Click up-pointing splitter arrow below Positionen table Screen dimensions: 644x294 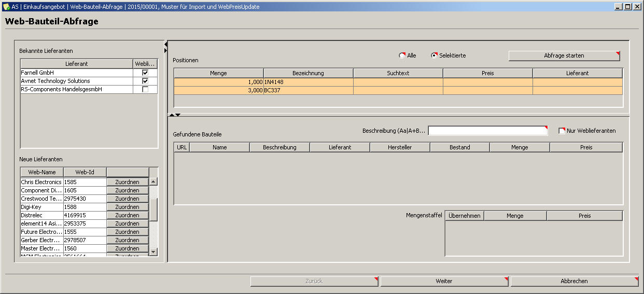point(172,115)
